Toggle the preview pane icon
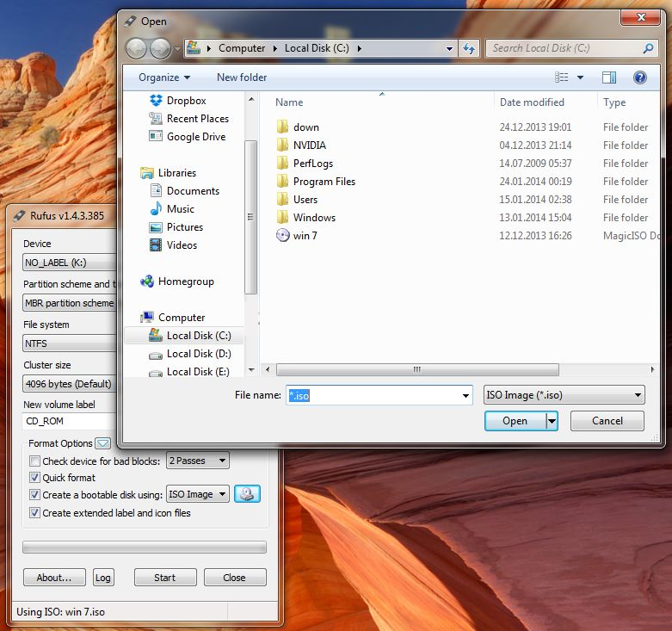Viewport: 672px width, 631px height. click(609, 77)
